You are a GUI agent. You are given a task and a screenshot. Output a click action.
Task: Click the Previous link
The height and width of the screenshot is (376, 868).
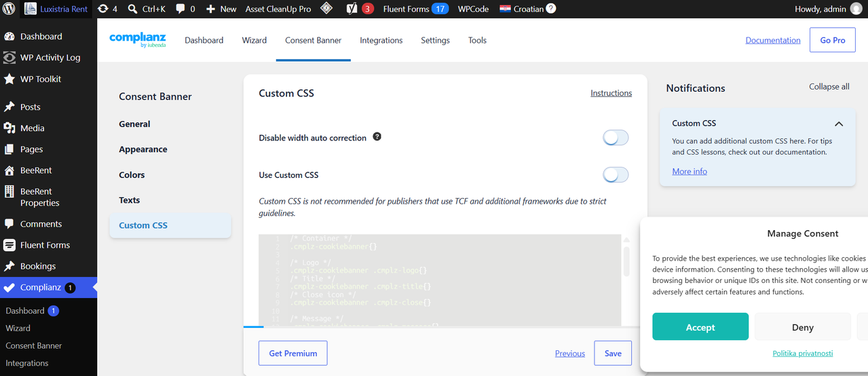point(569,353)
